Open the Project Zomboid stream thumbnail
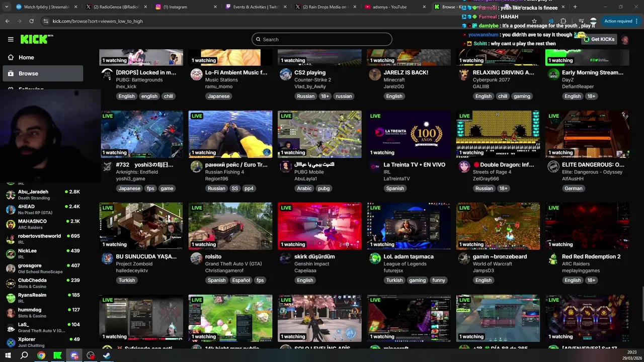Screen dimensions: 644x362 pyautogui.click(x=141, y=226)
